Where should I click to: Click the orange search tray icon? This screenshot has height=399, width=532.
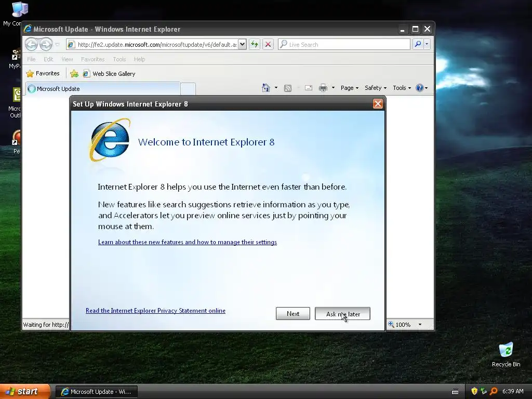(494, 391)
